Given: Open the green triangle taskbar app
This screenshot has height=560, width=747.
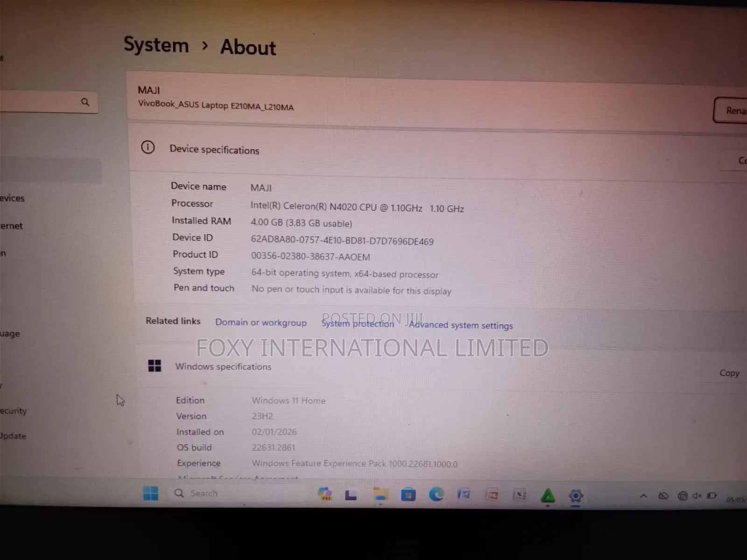Looking at the screenshot, I should pos(548,496).
